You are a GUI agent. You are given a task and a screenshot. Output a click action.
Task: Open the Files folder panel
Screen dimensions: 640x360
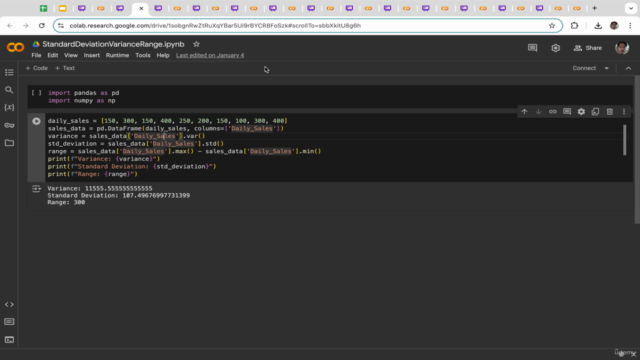9,143
